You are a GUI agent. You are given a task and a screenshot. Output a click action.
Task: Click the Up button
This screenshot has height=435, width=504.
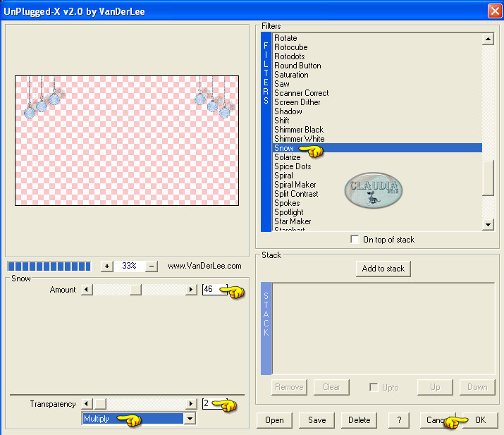435,387
